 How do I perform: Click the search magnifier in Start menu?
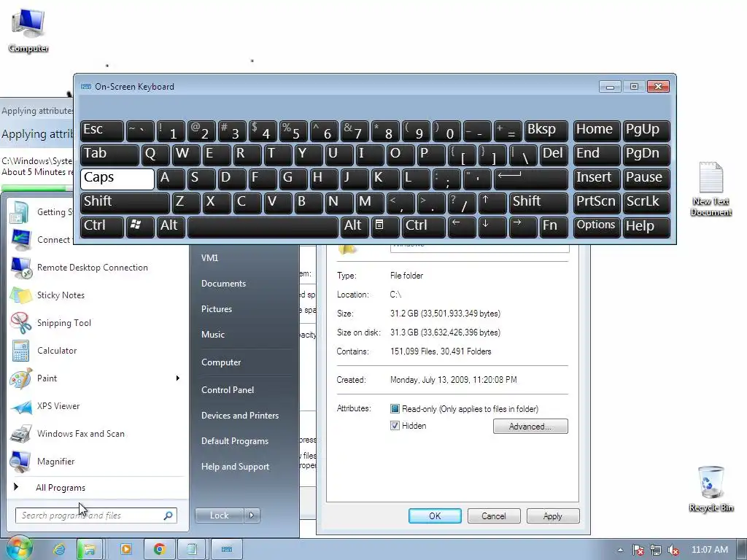169,516
